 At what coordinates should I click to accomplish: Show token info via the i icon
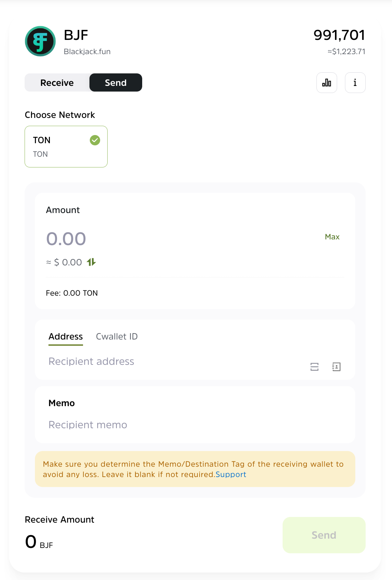point(355,83)
